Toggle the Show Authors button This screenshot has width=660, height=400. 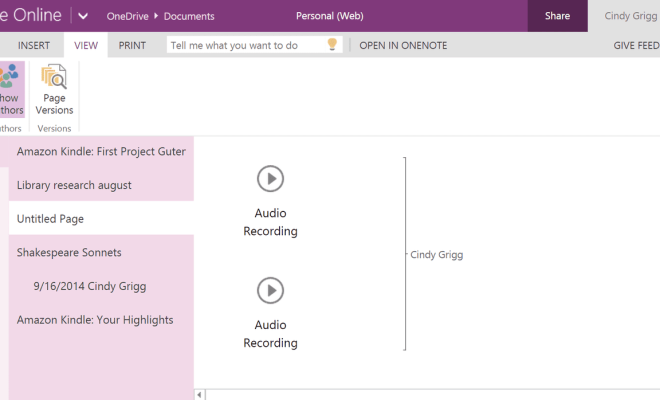coord(12,90)
